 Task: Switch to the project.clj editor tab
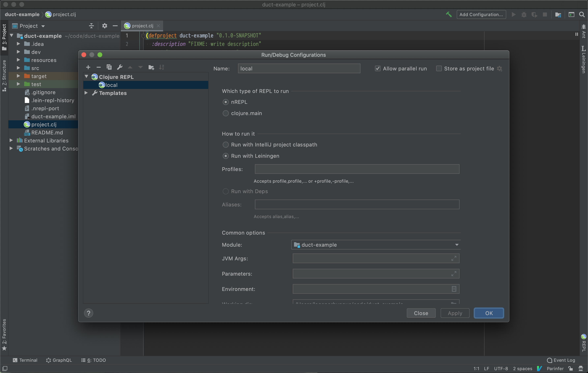142,26
